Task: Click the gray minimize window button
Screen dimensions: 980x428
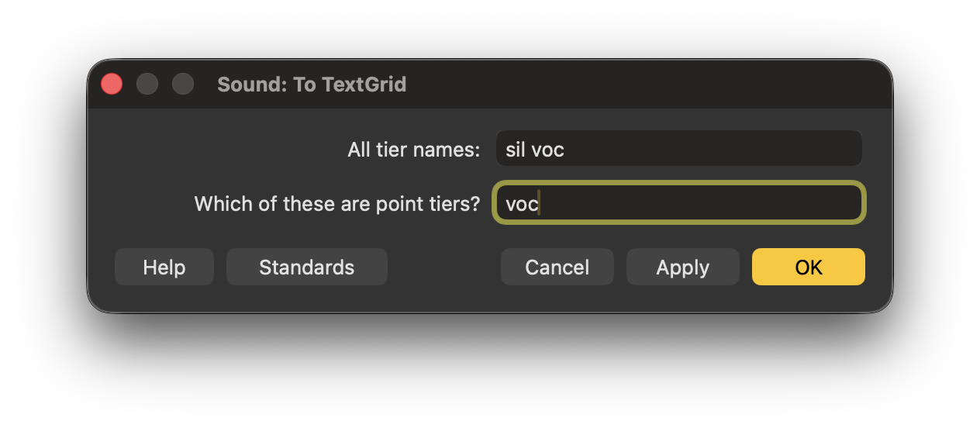Action: pos(147,84)
